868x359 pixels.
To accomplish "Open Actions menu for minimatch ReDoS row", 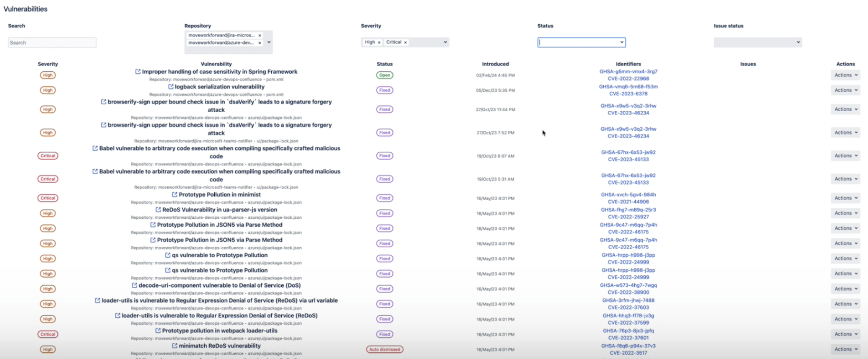I will [845, 349].
